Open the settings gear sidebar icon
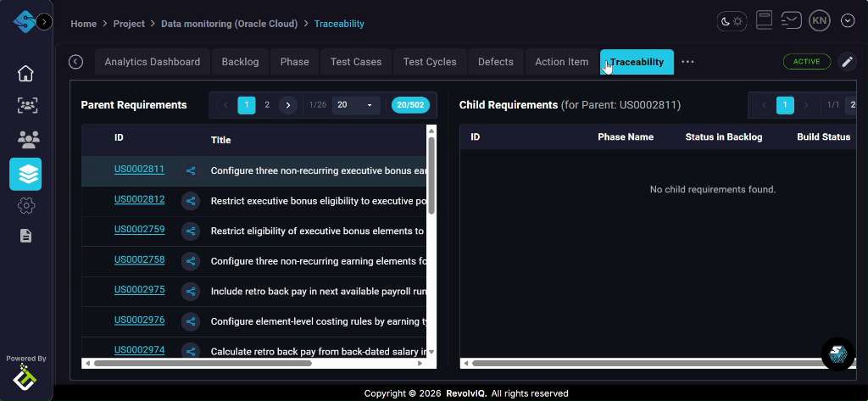Viewport: 868px width, 401px height. [x=26, y=206]
